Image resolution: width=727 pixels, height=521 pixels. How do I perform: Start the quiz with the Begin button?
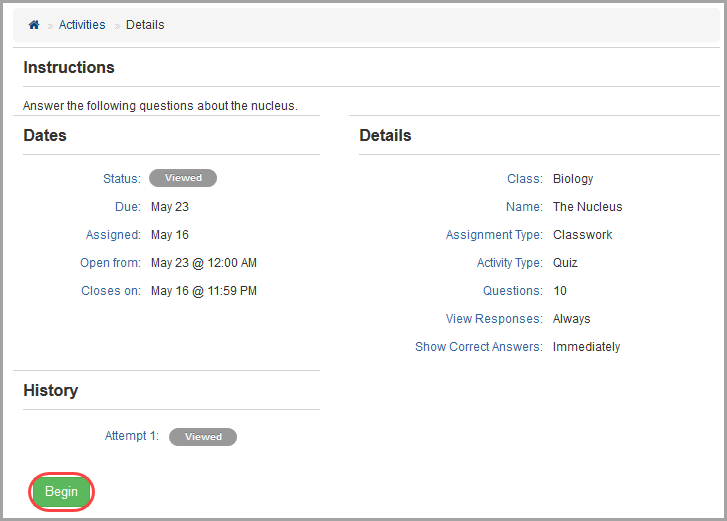(x=62, y=491)
